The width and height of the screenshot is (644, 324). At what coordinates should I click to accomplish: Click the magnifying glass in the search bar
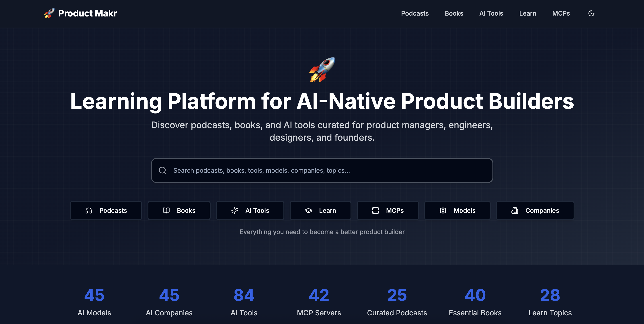(x=162, y=170)
